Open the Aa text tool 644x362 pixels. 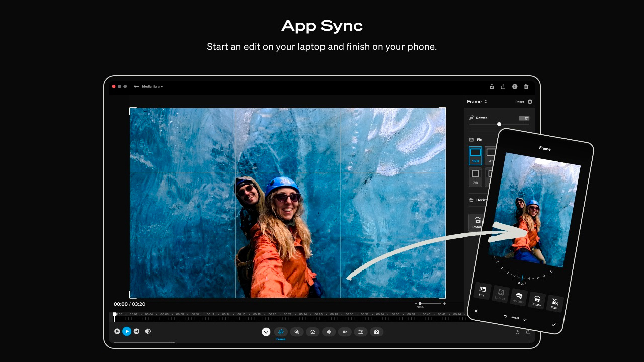tap(345, 332)
